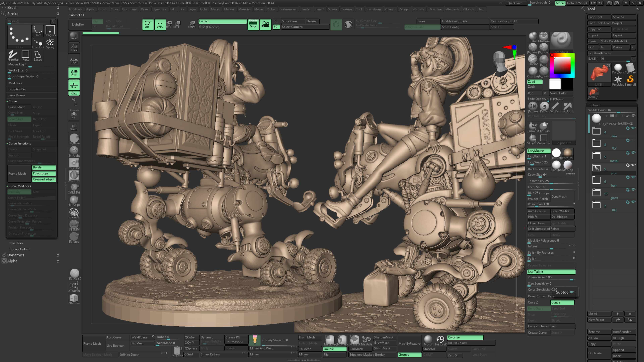Select the Lasso stroke type
Viewport: 644px width, 362px height.
(x=38, y=55)
